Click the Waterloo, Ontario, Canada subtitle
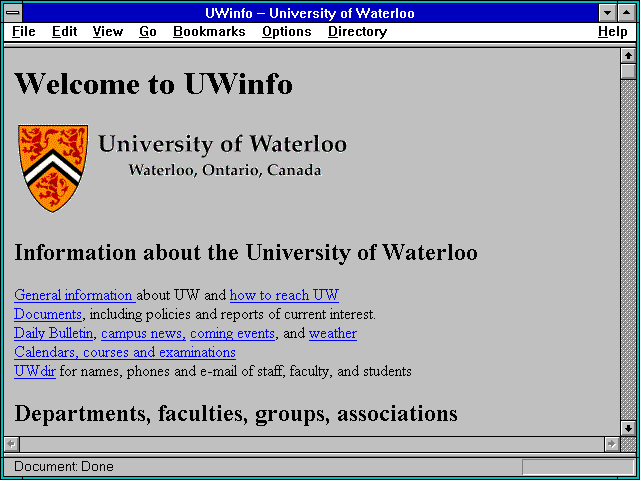 [225, 170]
